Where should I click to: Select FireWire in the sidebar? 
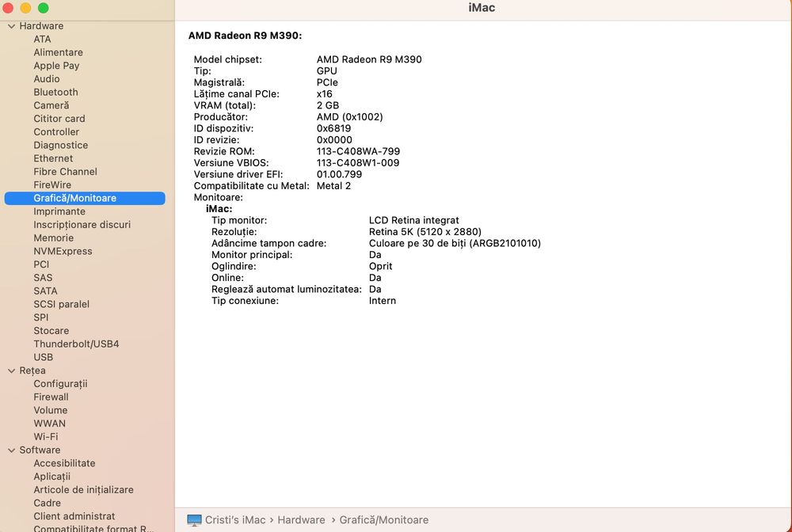pos(52,184)
